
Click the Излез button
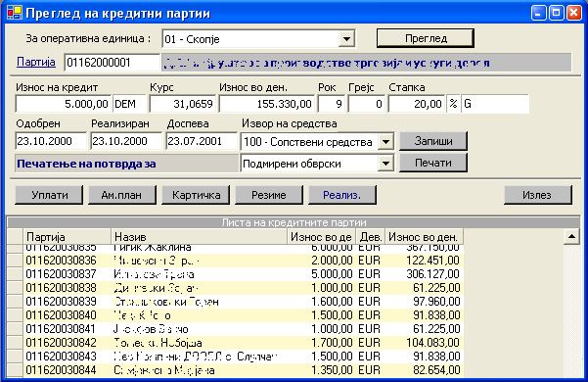click(538, 195)
